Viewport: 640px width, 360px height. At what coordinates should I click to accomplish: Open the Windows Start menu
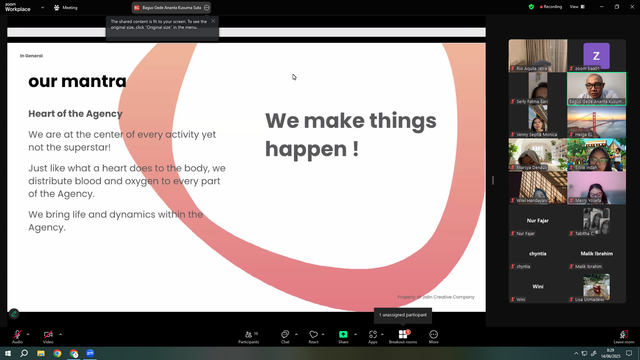click(8, 353)
